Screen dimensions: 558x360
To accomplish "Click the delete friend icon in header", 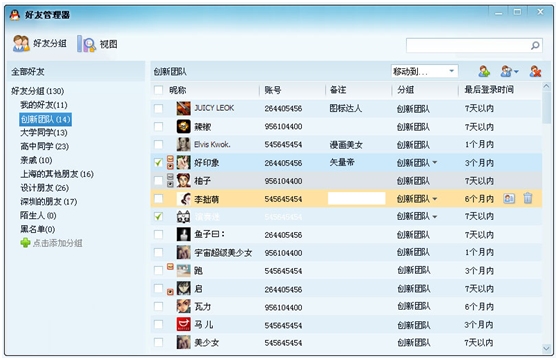I will (535, 72).
